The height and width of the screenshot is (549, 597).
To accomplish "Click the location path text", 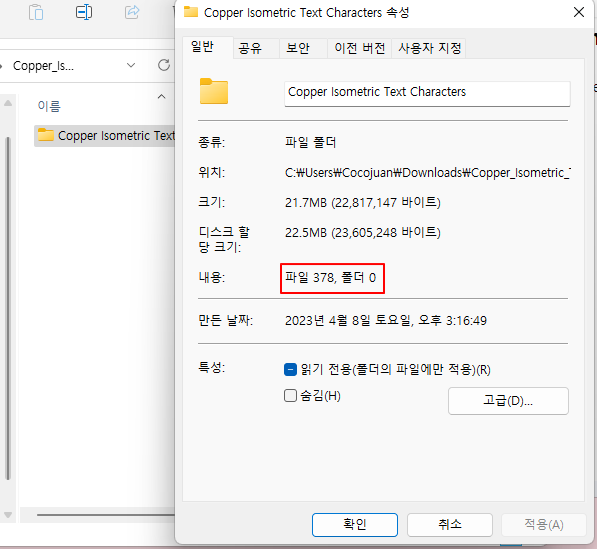I will (428, 173).
